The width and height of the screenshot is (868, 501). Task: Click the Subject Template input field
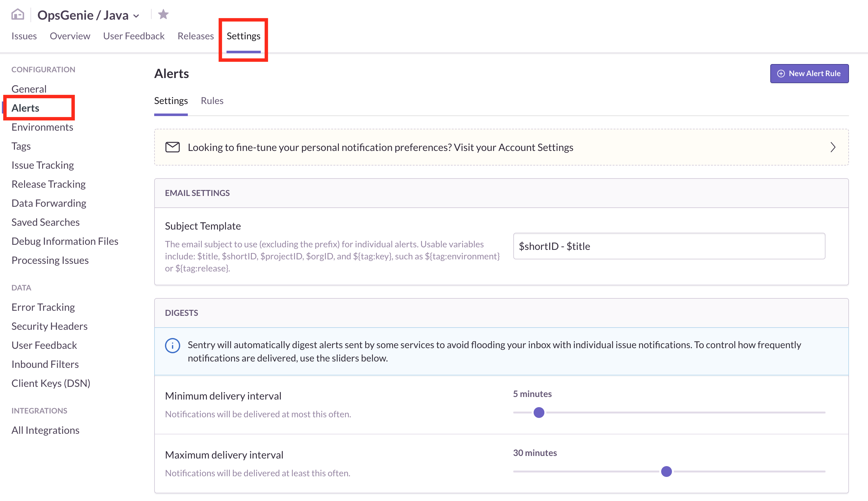[x=669, y=245]
